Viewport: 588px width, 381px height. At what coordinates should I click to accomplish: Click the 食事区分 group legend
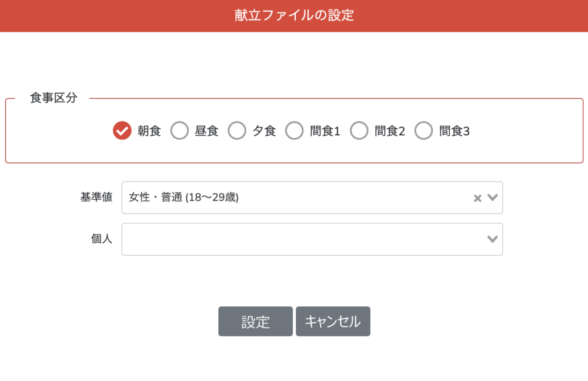pyautogui.click(x=54, y=98)
